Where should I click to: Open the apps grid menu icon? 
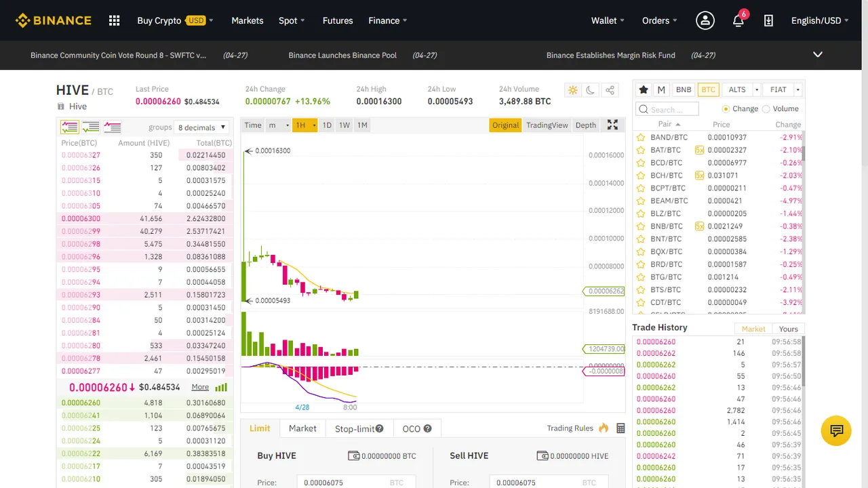(114, 20)
